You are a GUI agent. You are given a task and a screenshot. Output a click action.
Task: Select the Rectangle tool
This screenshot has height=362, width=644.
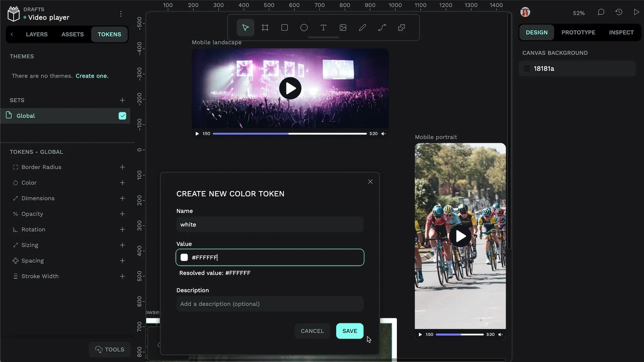pyautogui.click(x=284, y=28)
